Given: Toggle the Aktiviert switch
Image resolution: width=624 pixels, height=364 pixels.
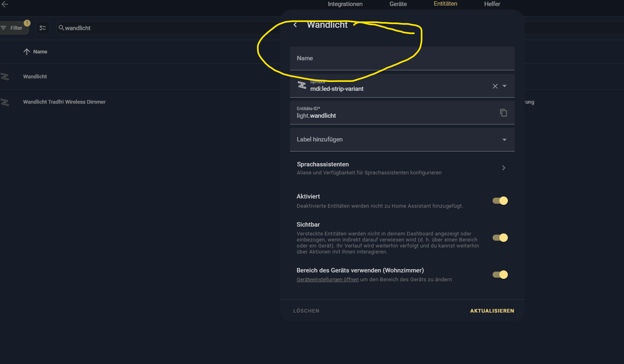Looking at the screenshot, I should coord(500,201).
